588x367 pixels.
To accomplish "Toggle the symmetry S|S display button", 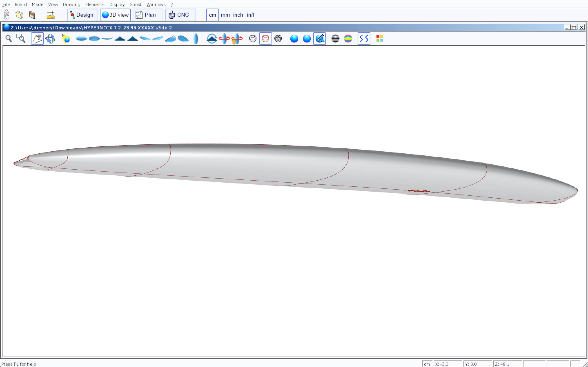I will tap(364, 39).
